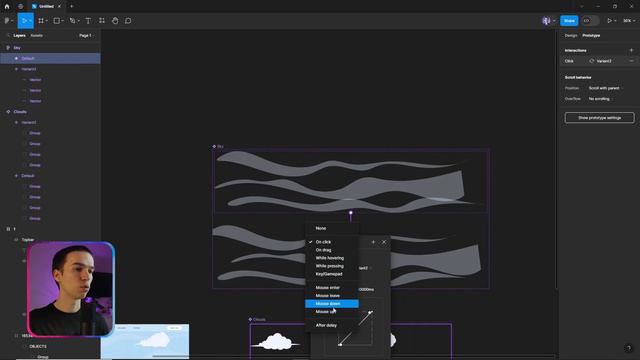This screenshot has width=640, height=360.
Task: Choose Mouse leave trigger
Action: tap(332, 296)
